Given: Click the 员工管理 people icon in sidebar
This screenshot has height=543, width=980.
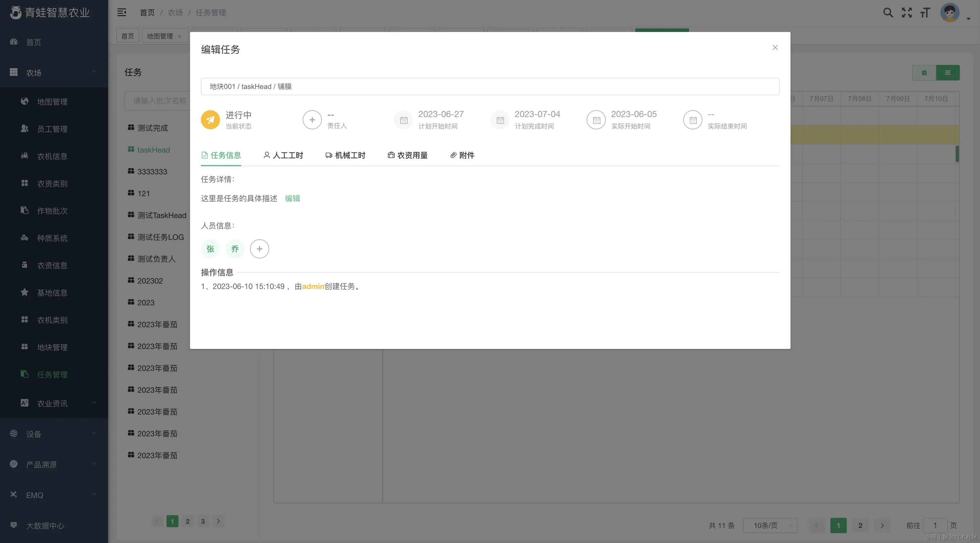Looking at the screenshot, I should [x=24, y=129].
